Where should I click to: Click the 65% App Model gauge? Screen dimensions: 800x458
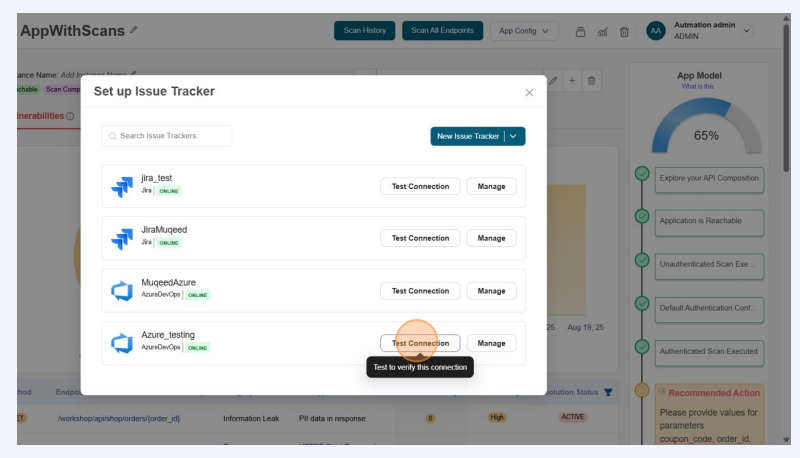(x=705, y=132)
